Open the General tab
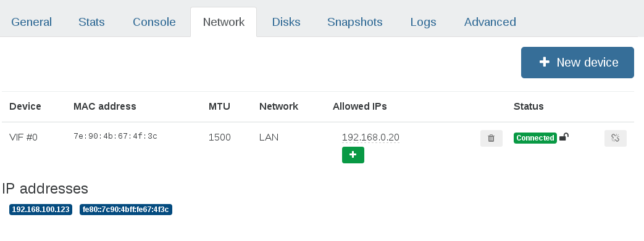Screen dimensions: 644x241 (31, 22)
